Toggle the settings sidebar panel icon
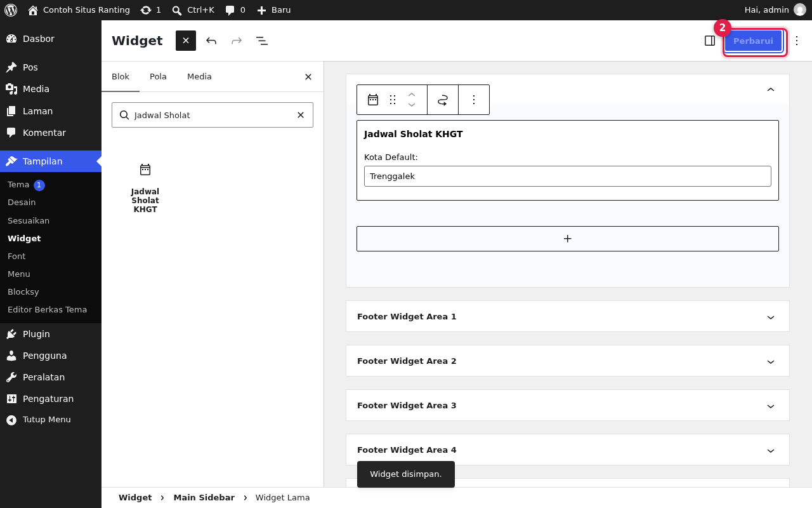The height and width of the screenshot is (508, 812). (710, 41)
